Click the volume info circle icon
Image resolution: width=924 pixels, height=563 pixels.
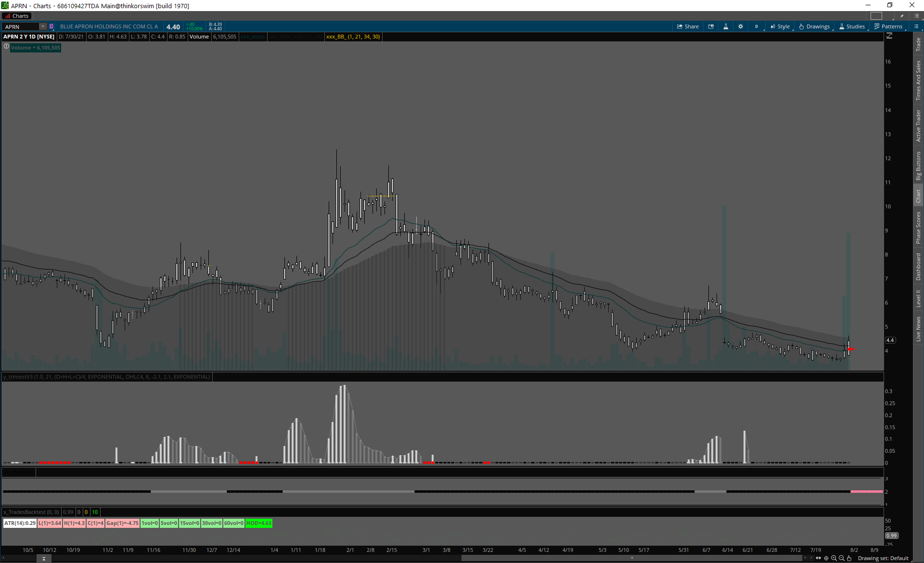6,47
